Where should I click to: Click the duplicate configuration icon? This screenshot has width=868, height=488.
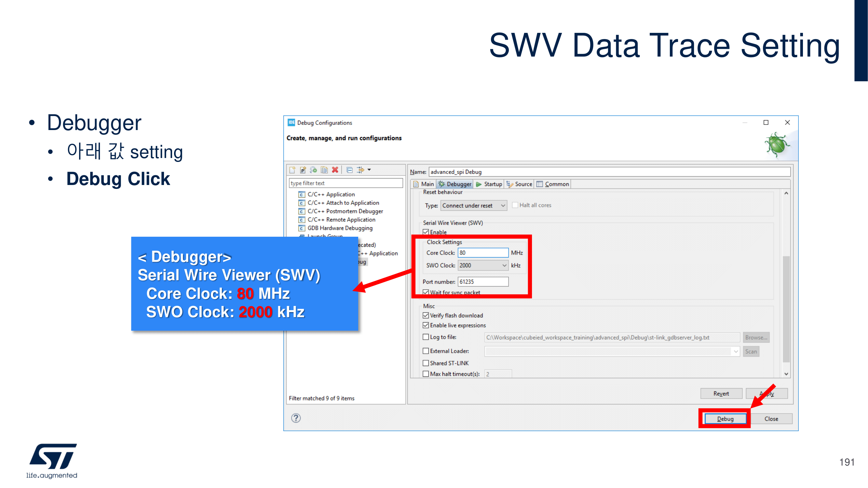324,170
